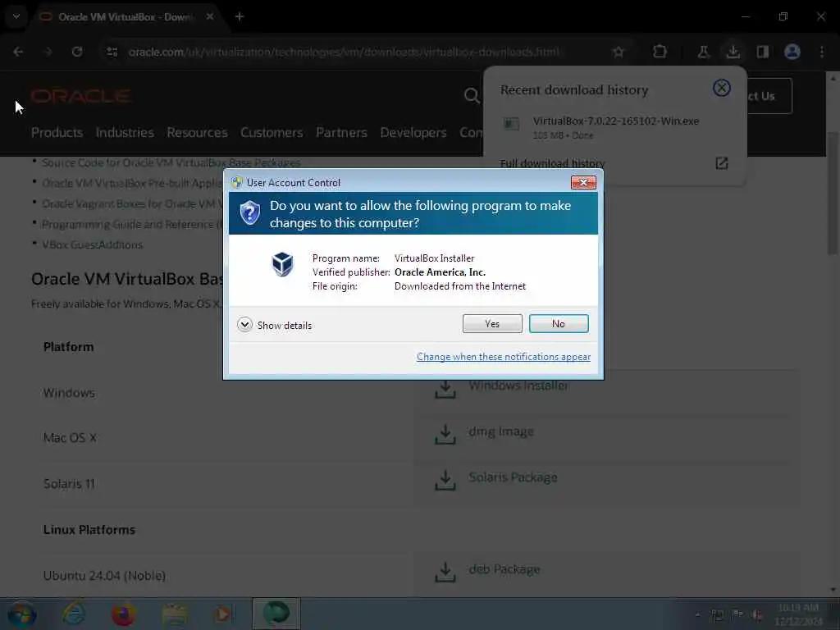Screen dimensions: 840x630
Task: Expand Show details in UAC dialog
Action: click(274, 325)
